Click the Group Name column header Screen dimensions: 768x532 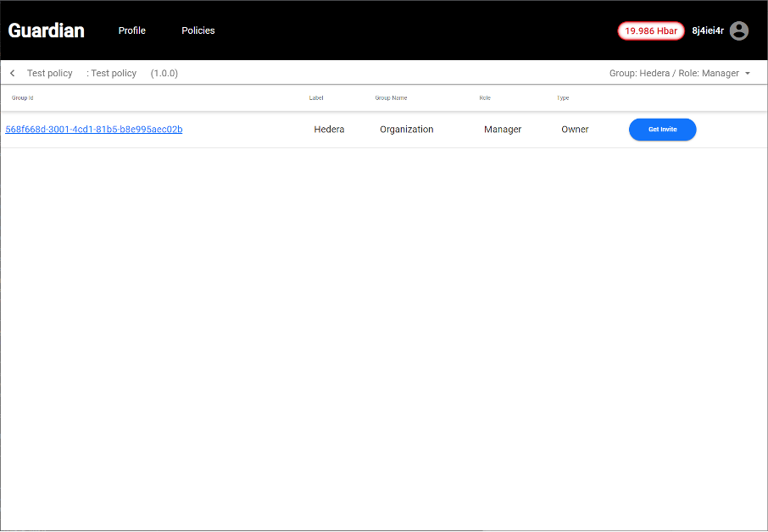point(391,98)
